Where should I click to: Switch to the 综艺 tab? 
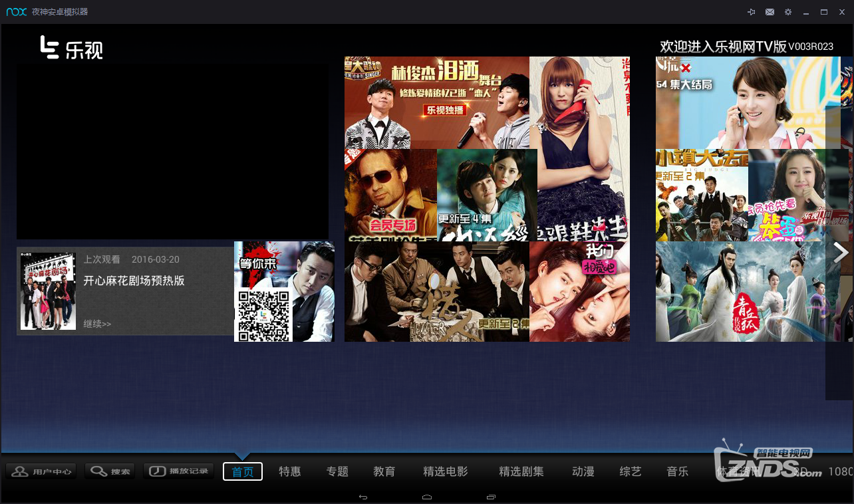[x=631, y=471]
